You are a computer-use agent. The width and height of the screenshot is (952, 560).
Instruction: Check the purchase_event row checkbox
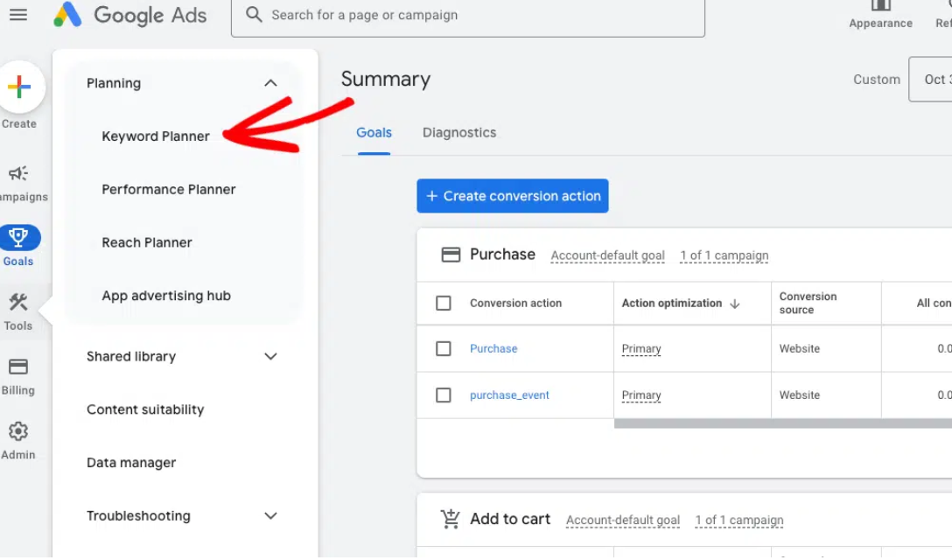click(444, 395)
